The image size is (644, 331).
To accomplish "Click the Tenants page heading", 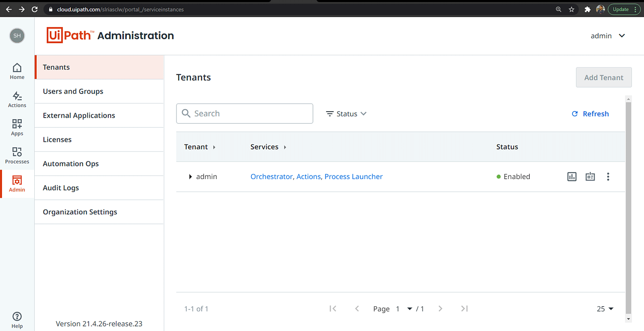I will 193,77.
